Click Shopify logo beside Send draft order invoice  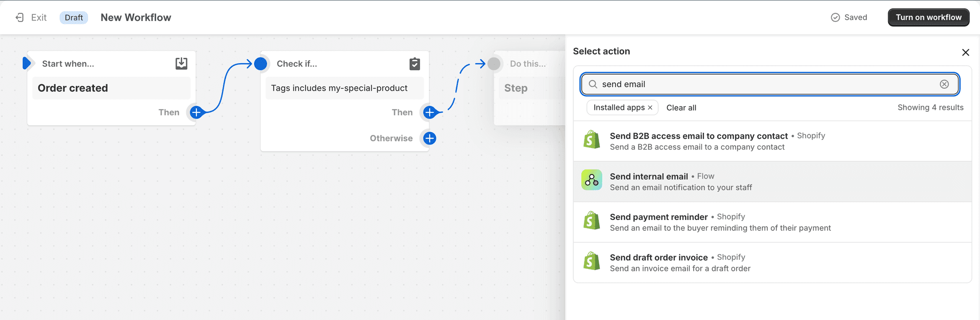592,261
